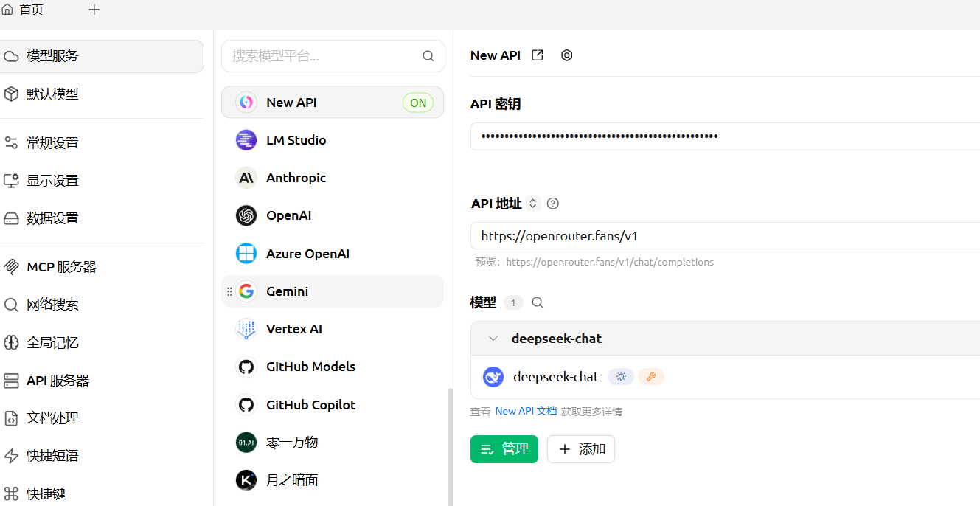Select the LM Studio provider
The width and height of the screenshot is (980, 506).
tap(333, 140)
